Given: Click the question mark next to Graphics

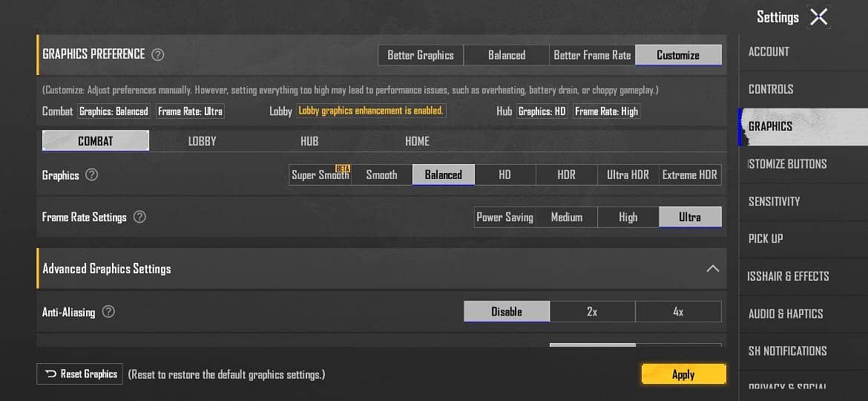Looking at the screenshot, I should coord(91,175).
